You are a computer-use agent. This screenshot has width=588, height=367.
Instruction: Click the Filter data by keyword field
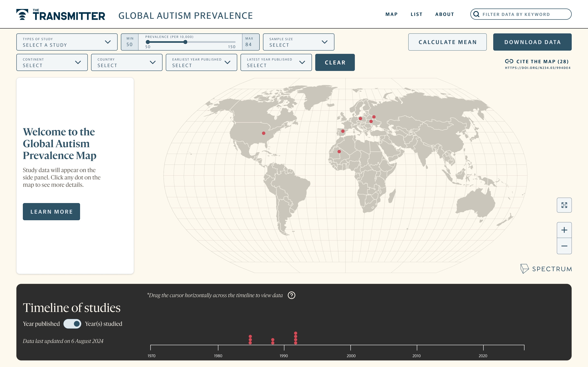pos(521,14)
